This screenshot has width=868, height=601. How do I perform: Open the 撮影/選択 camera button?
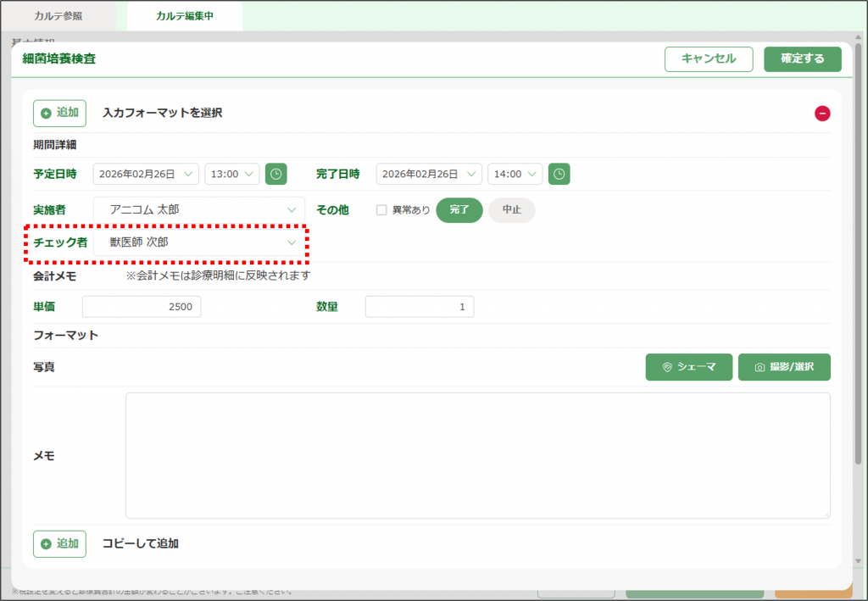[x=784, y=367]
